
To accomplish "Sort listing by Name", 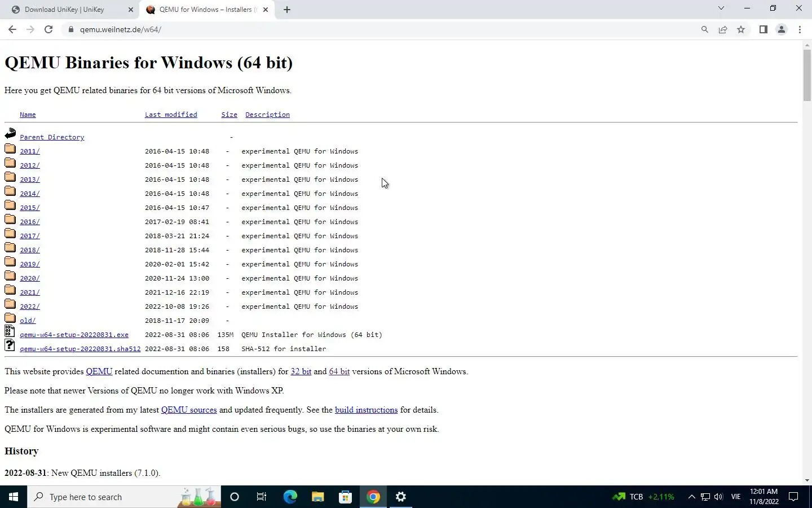I will pyautogui.click(x=28, y=115).
